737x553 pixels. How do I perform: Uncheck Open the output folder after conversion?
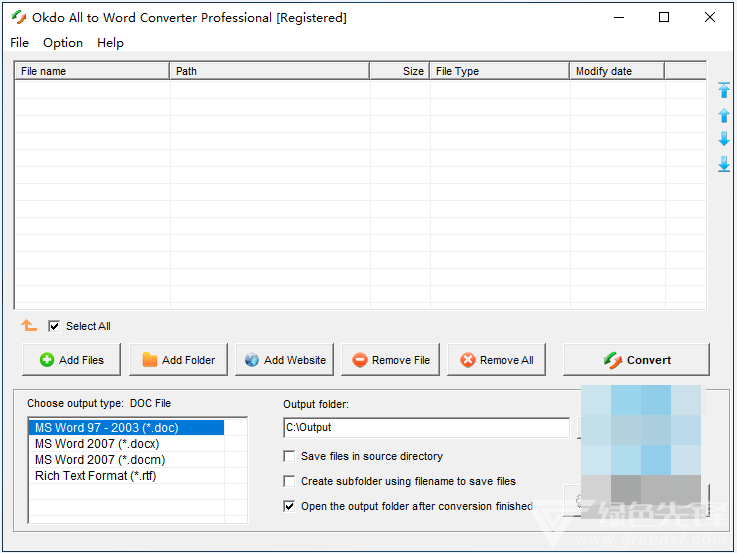[290, 506]
